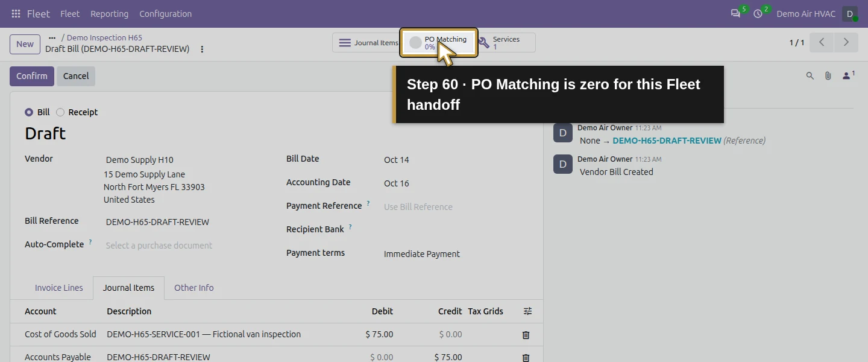The height and width of the screenshot is (362, 868).
Task: Open the user avatar menu
Action: pyautogui.click(x=850, y=14)
